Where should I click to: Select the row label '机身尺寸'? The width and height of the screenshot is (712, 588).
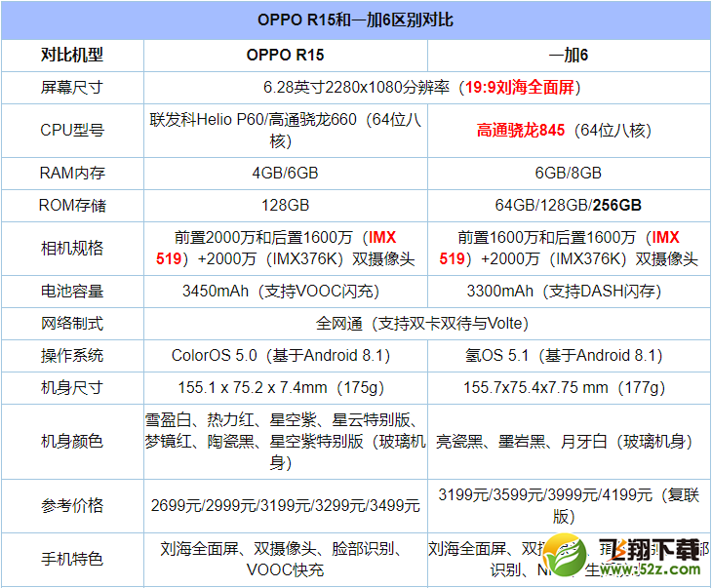point(72,388)
